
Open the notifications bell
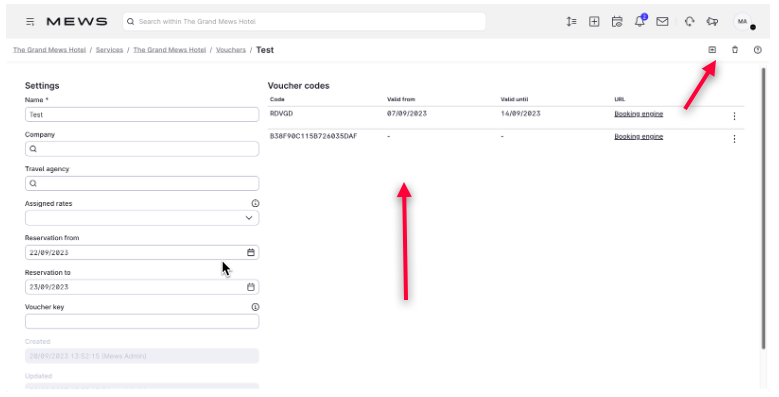pos(640,21)
